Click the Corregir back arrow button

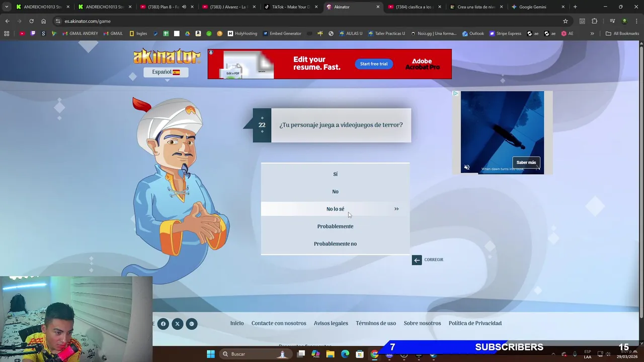[417, 260]
